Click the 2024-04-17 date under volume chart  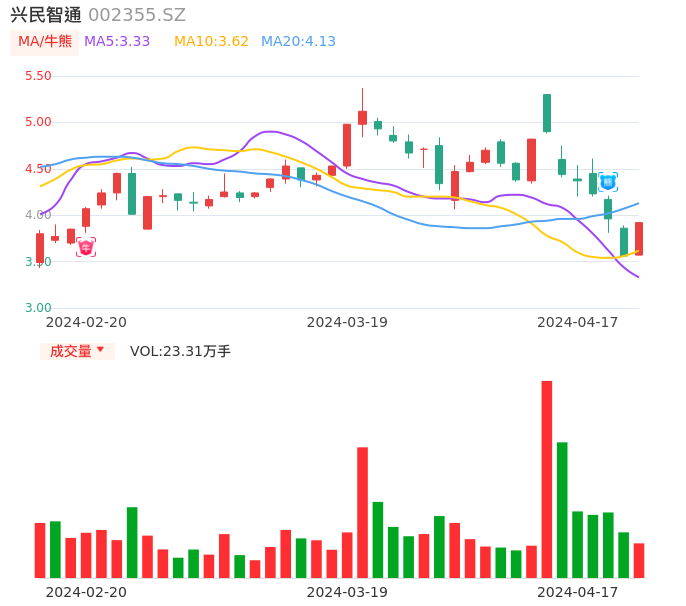coord(578,592)
